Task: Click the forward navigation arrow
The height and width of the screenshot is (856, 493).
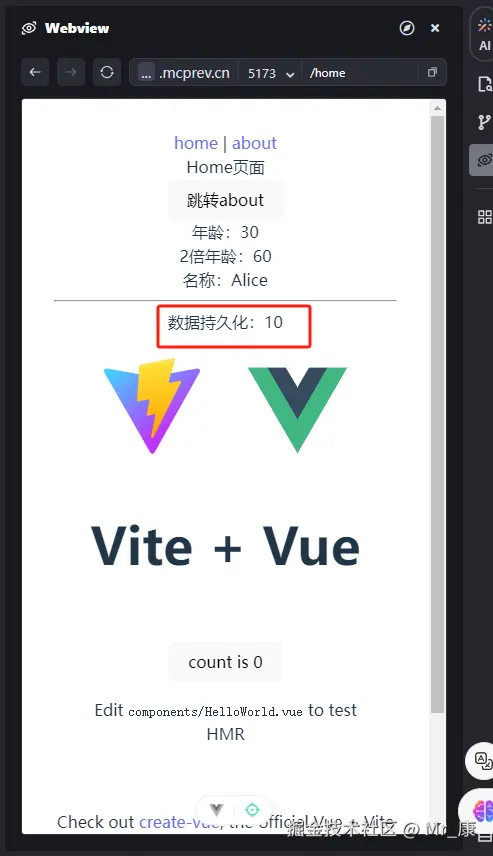Action: pos(70,72)
